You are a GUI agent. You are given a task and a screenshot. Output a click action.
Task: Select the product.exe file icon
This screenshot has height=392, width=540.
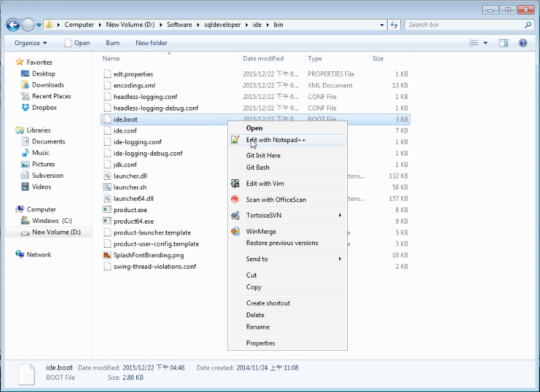pos(107,210)
